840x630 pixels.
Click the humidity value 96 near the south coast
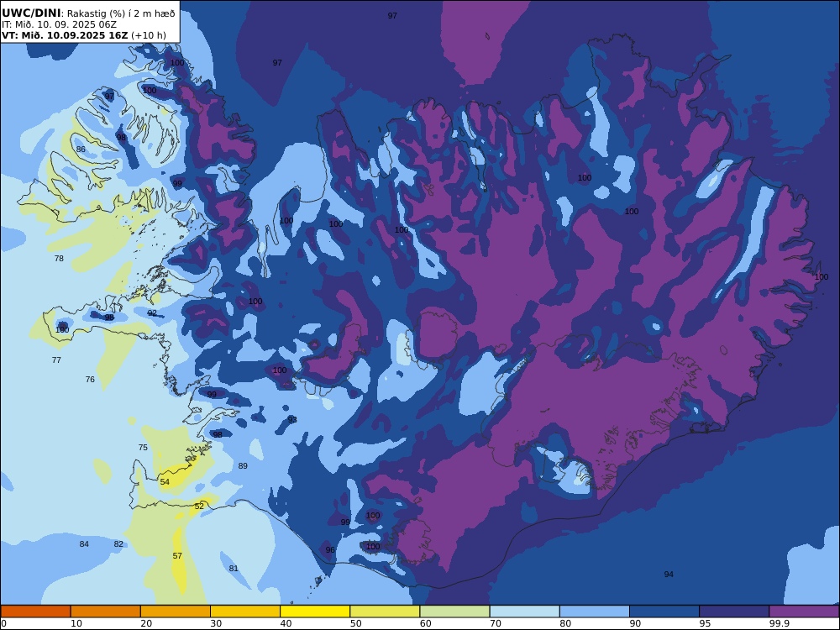pos(330,549)
